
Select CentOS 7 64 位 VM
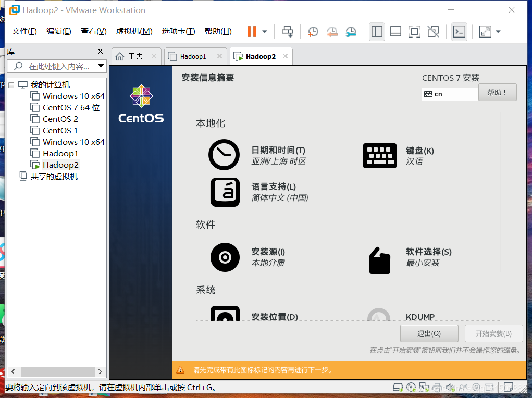point(71,107)
